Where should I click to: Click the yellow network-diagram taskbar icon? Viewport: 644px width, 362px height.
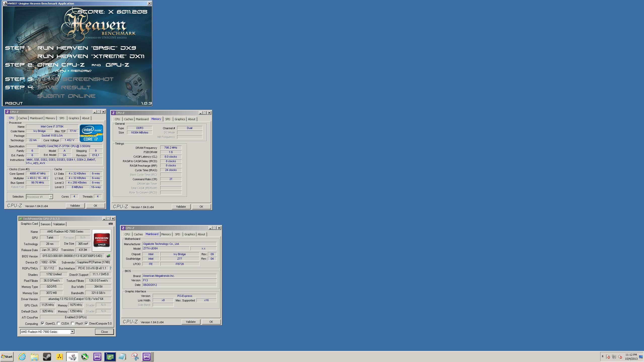point(60,356)
